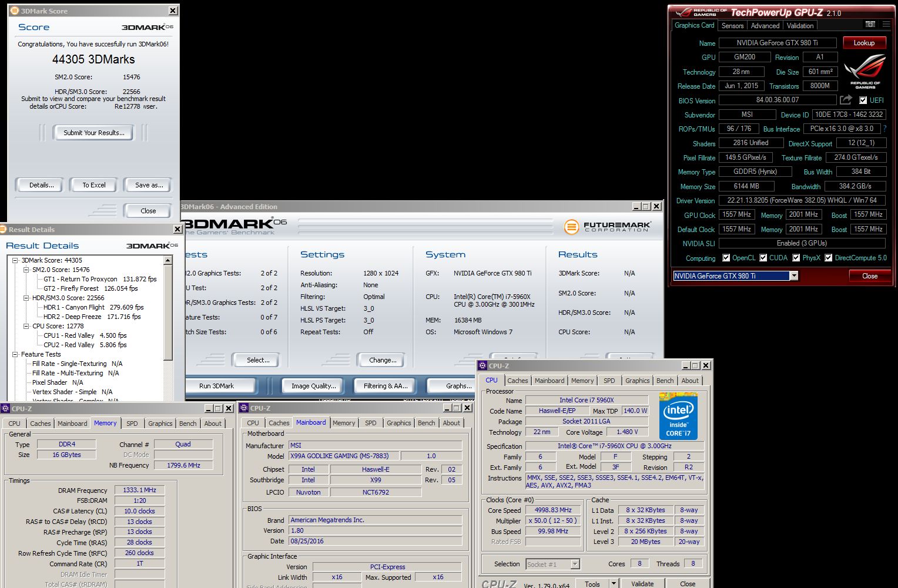The height and width of the screenshot is (588, 898).
Task: Open Graphics tab in the CPU-Z CPU window
Action: [x=637, y=381]
